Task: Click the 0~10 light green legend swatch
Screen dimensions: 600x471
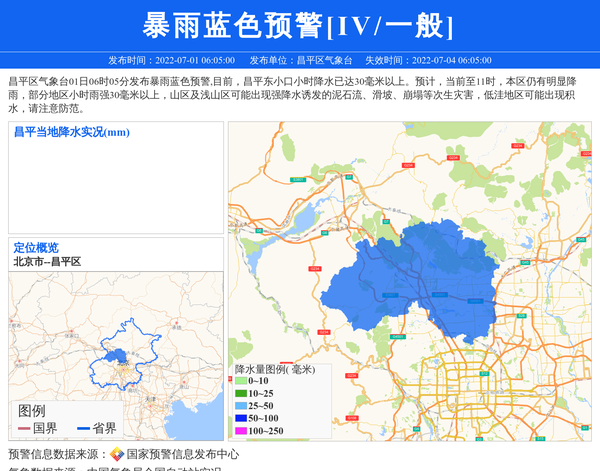Action: pyautogui.click(x=241, y=381)
